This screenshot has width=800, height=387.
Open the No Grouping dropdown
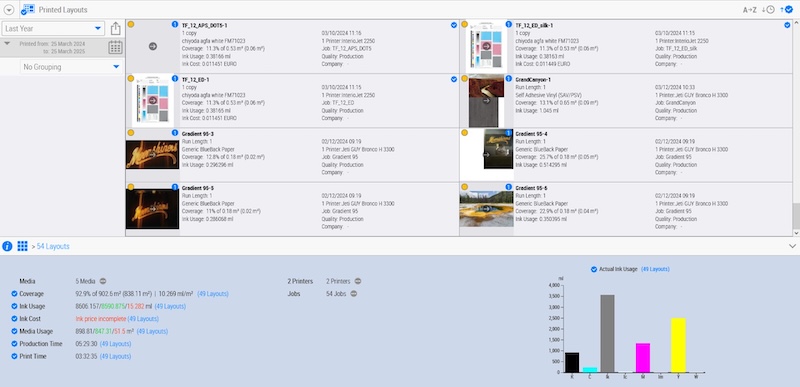[71, 67]
